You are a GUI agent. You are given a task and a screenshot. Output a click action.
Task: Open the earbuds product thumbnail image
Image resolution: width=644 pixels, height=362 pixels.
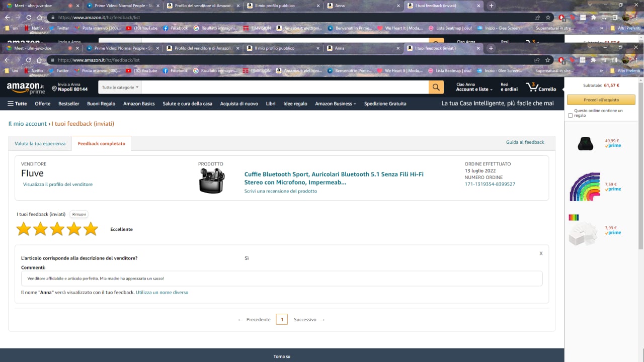(212, 180)
